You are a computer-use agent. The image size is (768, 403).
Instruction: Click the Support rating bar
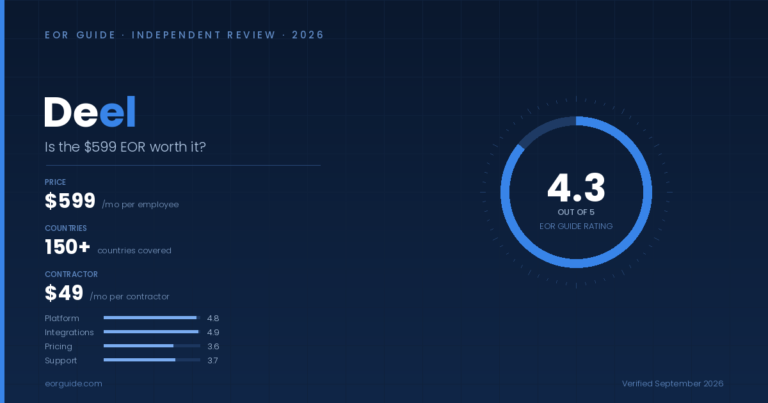click(152, 360)
